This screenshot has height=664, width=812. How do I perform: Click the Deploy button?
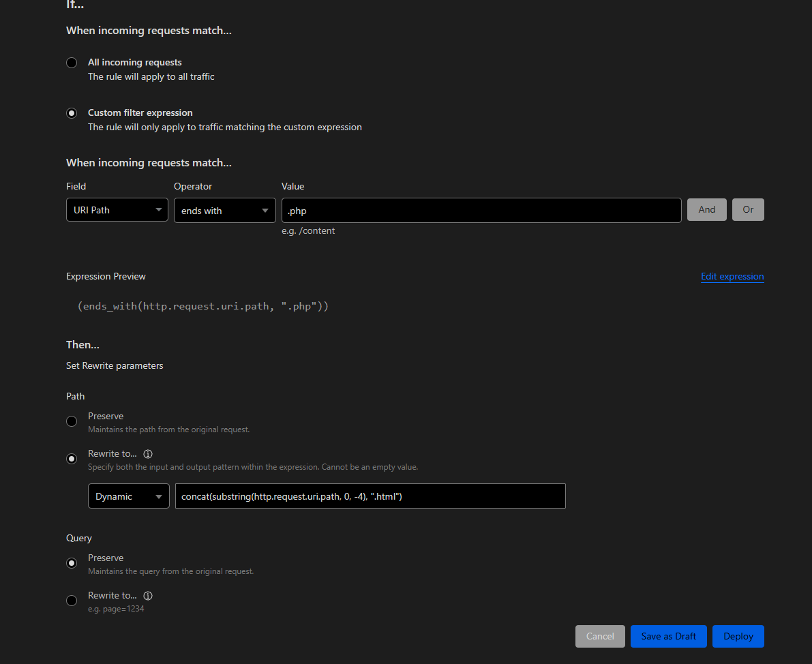point(738,636)
